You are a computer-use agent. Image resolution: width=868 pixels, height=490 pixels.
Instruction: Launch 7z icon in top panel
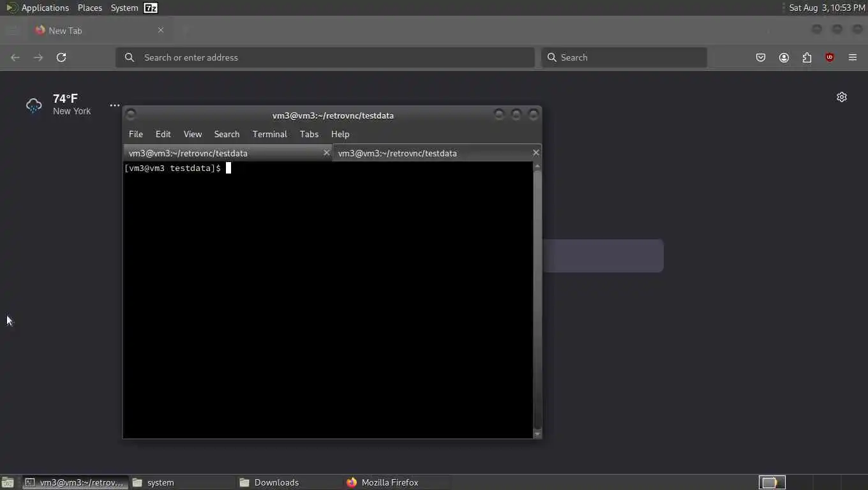pyautogui.click(x=151, y=8)
